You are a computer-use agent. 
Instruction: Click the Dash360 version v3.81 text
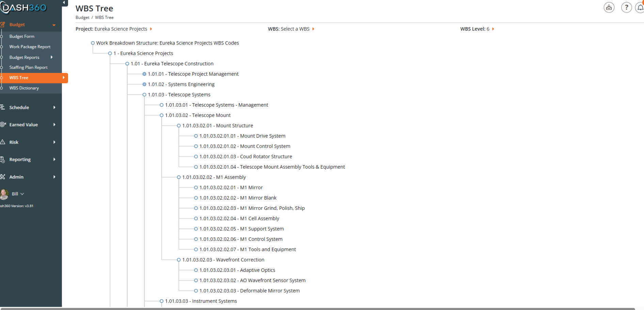pyautogui.click(x=17, y=206)
